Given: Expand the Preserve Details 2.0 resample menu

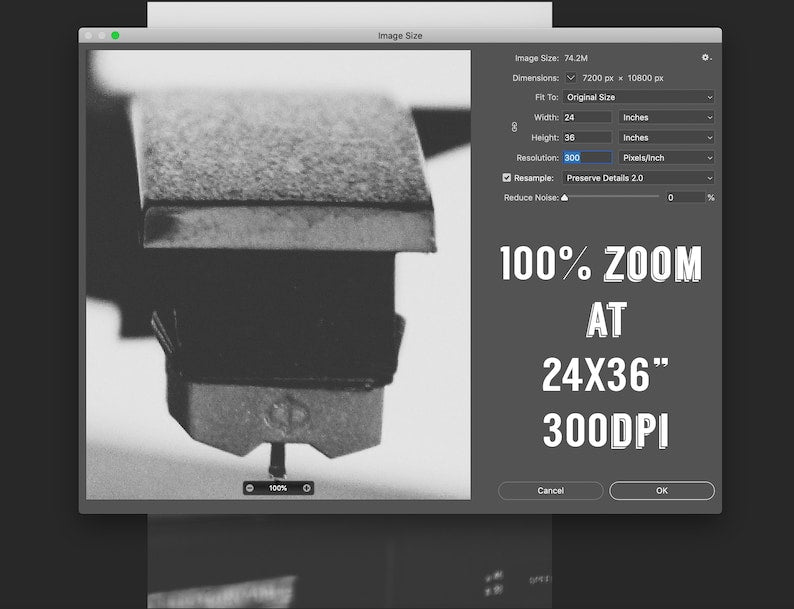Looking at the screenshot, I should click(x=638, y=178).
